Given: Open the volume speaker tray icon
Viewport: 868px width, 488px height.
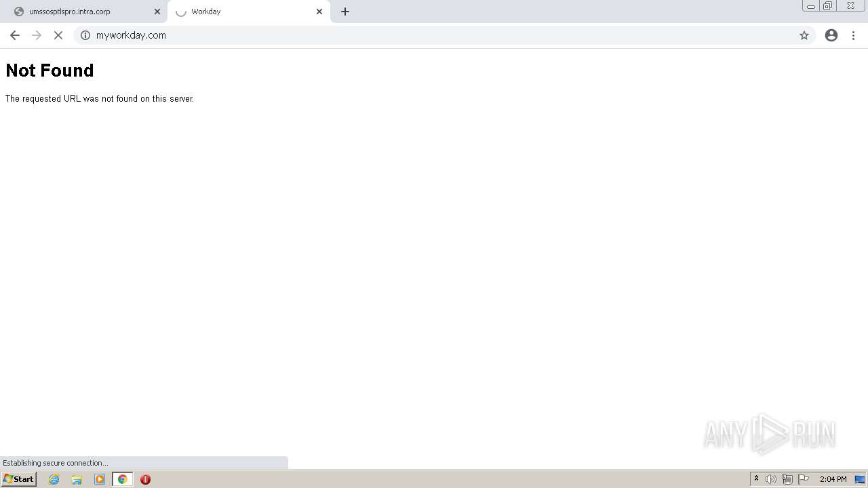Looking at the screenshot, I should click(x=771, y=479).
